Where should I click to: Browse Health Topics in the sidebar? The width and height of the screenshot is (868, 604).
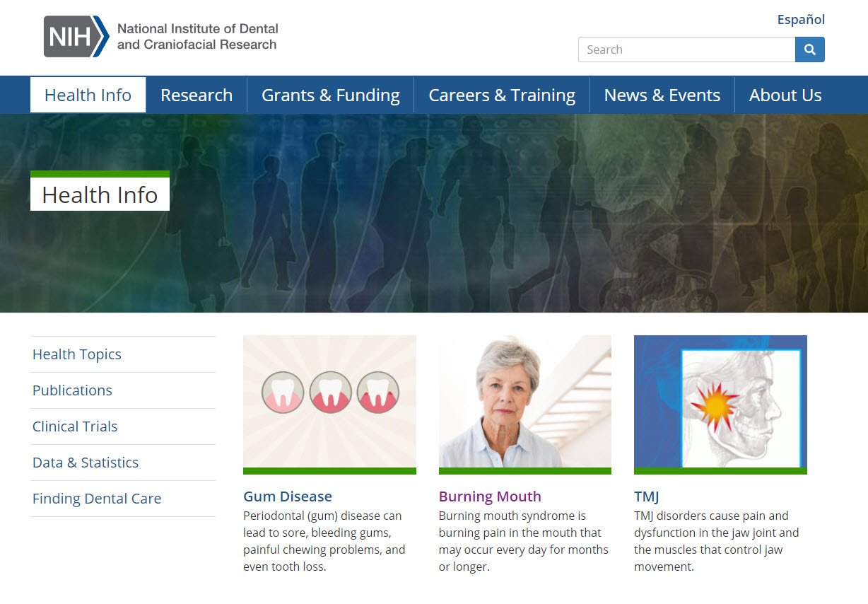pyautogui.click(x=76, y=354)
